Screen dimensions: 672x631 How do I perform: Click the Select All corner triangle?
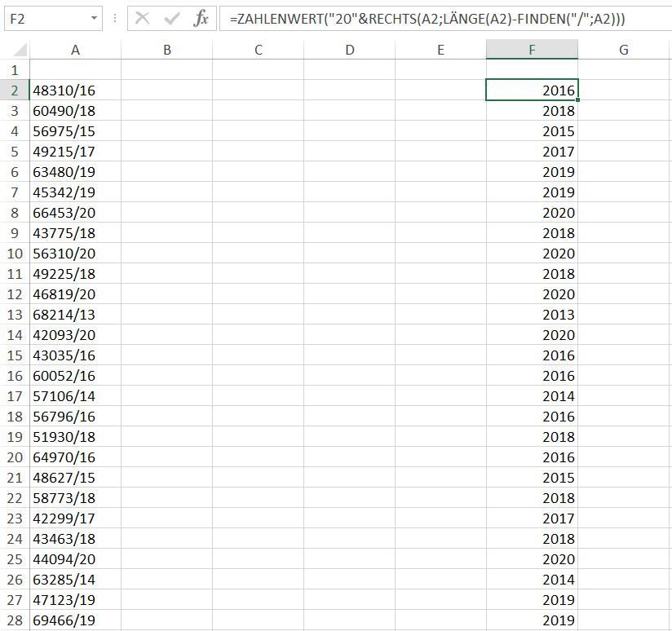coord(20,50)
